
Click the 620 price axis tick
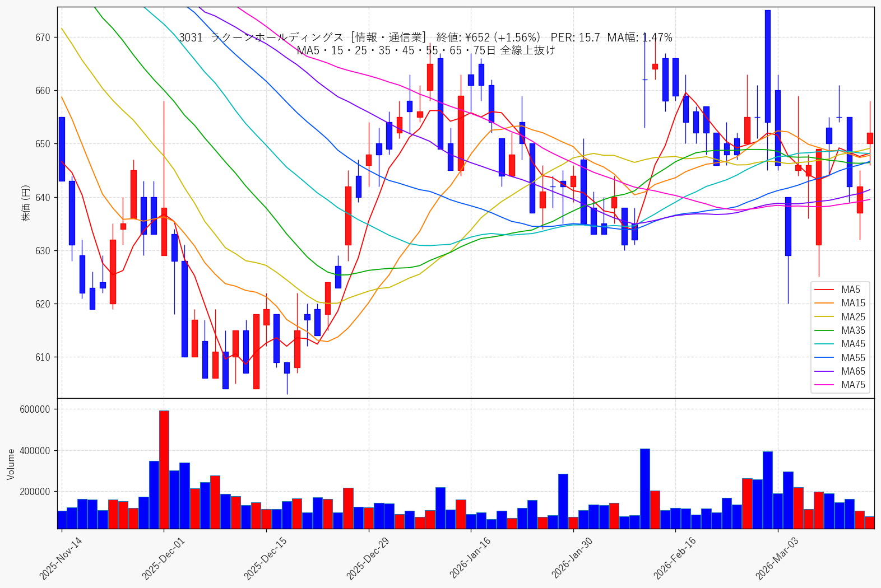pyautogui.click(x=43, y=304)
